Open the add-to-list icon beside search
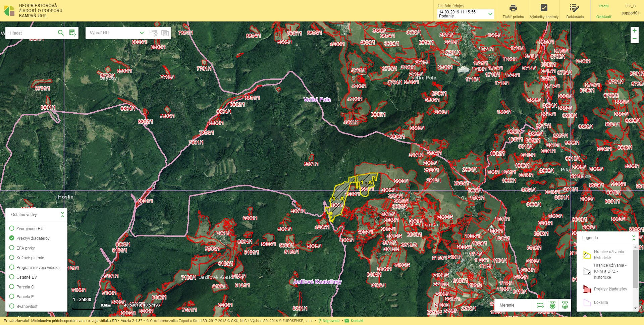 (x=72, y=33)
